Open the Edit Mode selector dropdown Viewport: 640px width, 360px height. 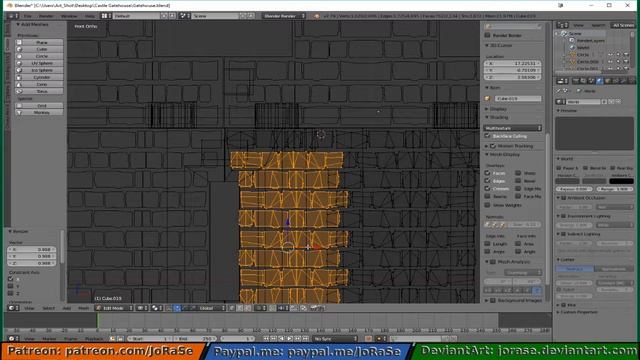(x=114, y=308)
